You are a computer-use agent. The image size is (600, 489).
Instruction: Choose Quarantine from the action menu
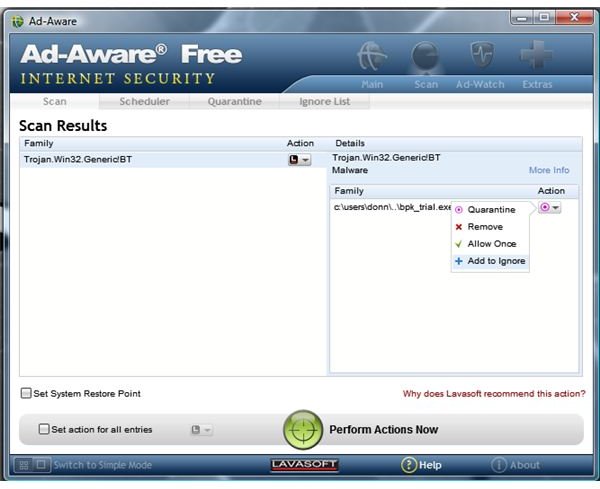click(491, 210)
